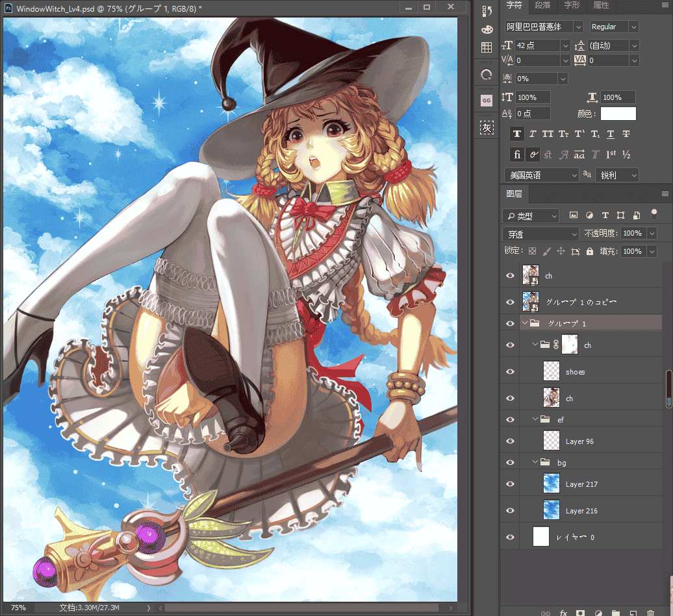Filter layers by smart object type

click(x=637, y=216)
